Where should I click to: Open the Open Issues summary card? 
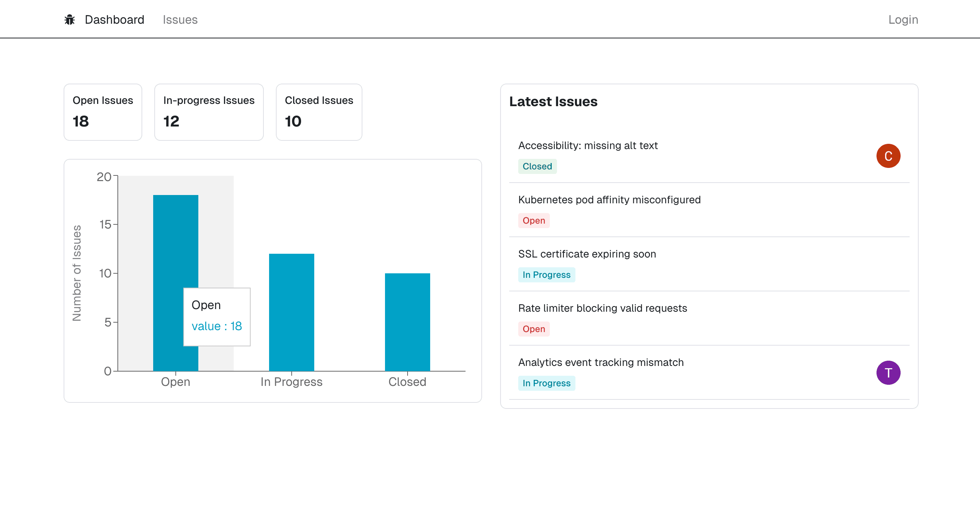click(x=103, y=112)
